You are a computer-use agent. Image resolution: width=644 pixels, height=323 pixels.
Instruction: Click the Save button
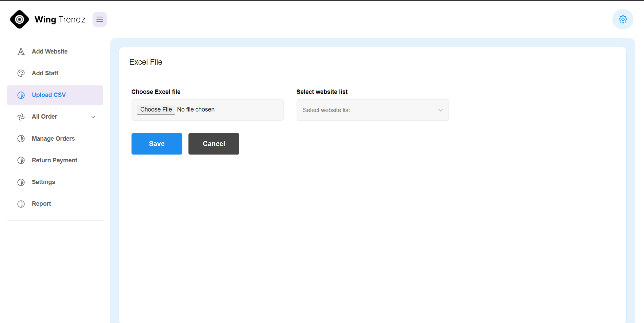157,144
